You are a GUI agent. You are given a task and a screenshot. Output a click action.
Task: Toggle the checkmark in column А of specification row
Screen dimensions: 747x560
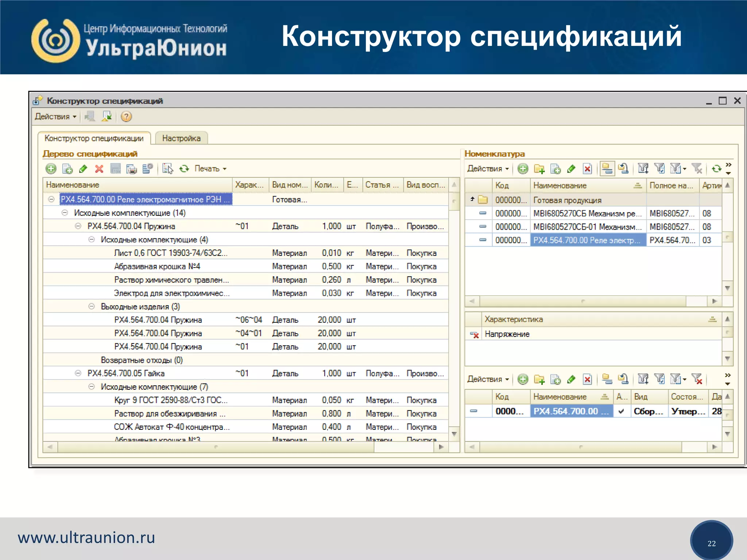tap(622, 412)
